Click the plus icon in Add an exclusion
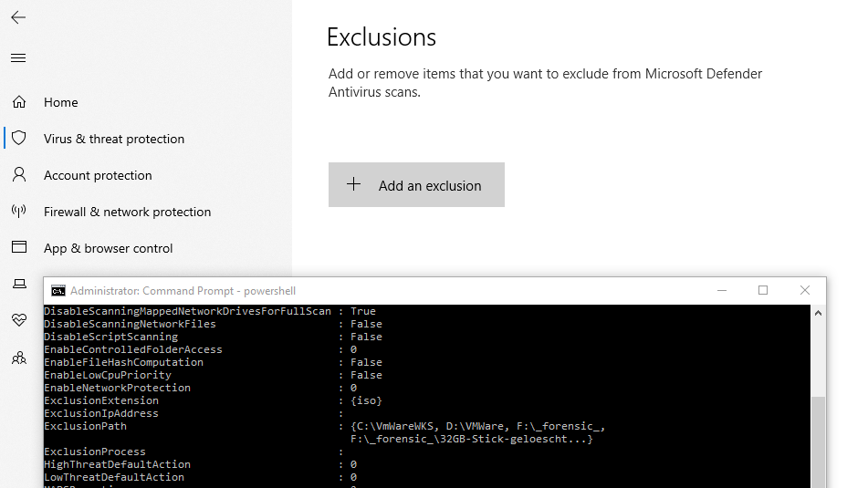This screenshot has height=488, width=868. pyautogui.click(x=354, y=184)
